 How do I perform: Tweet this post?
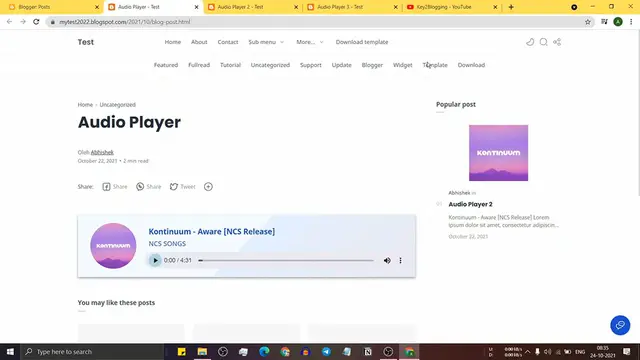[x=183, y=187]
